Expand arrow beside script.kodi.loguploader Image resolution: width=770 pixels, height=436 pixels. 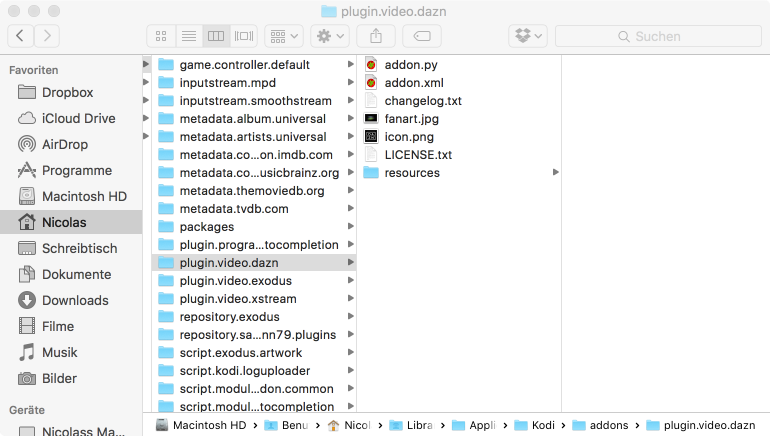351,370
